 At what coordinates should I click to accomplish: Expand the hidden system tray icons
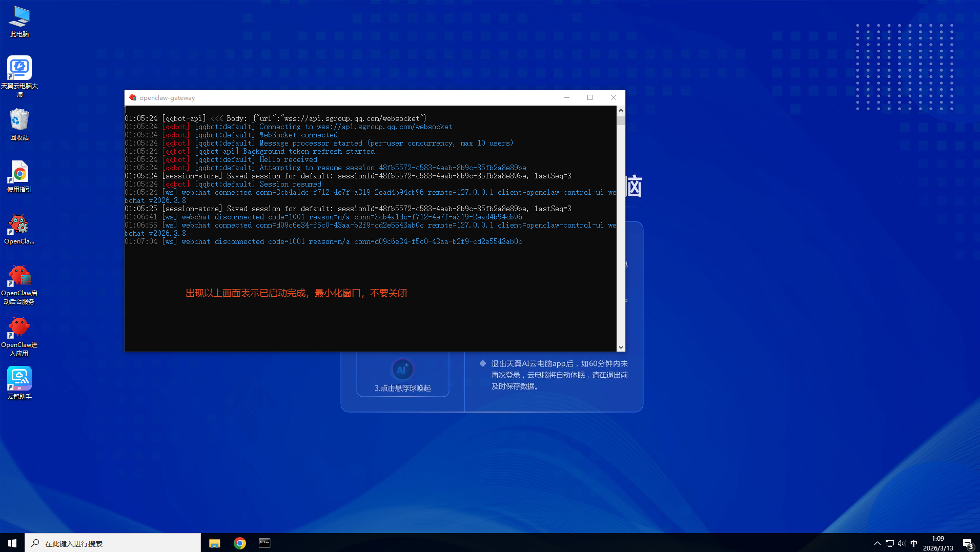[877, 543]
